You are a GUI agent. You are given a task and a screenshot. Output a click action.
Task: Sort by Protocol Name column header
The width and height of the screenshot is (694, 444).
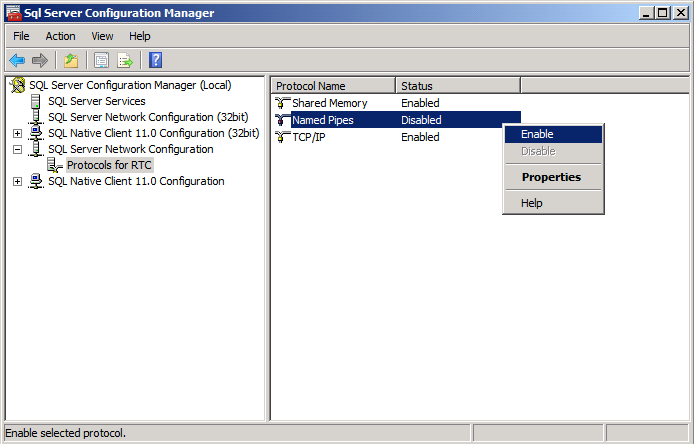pyautogui.click(x=333, y=85)
